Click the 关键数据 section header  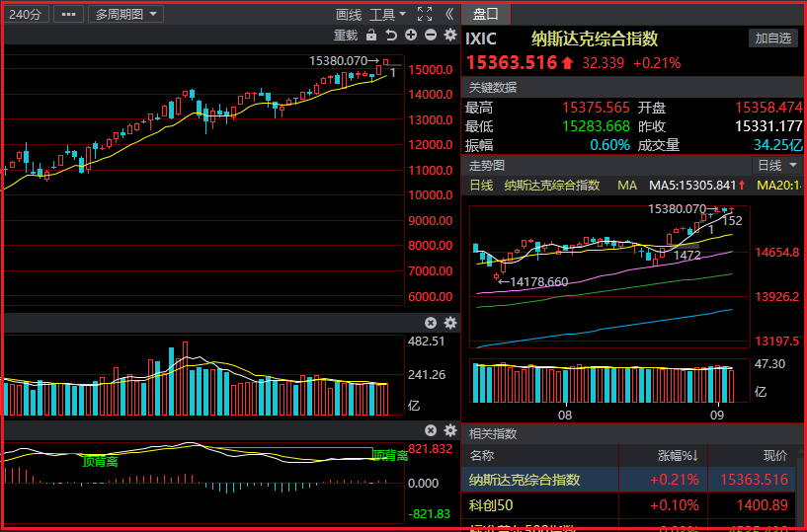(x=493, y=88)
